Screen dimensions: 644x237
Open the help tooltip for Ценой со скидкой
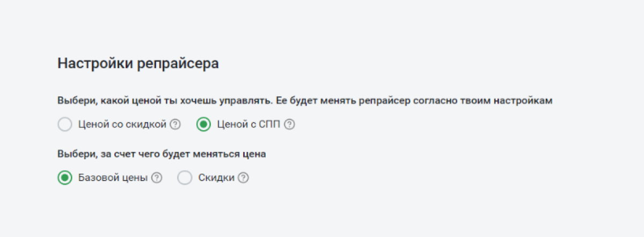[x=175, y=125]
